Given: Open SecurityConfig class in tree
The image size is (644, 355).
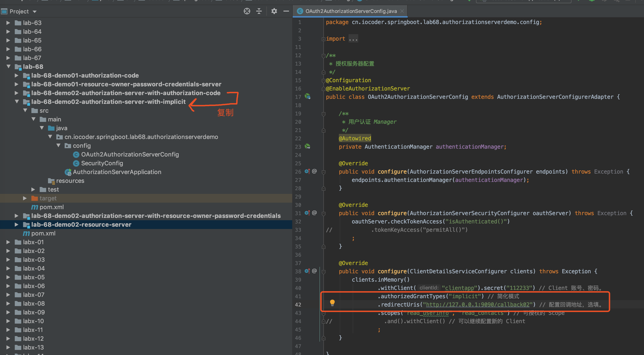Looking at the screenshot, I should 102,163.
